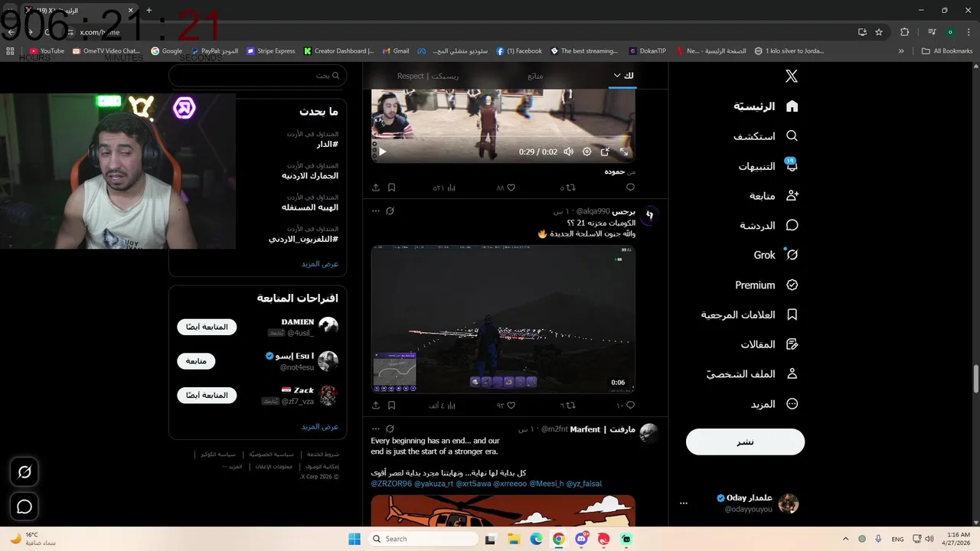Open more menu on برجس post
This screenshot has width=980, height=551.
pos(376,210)
